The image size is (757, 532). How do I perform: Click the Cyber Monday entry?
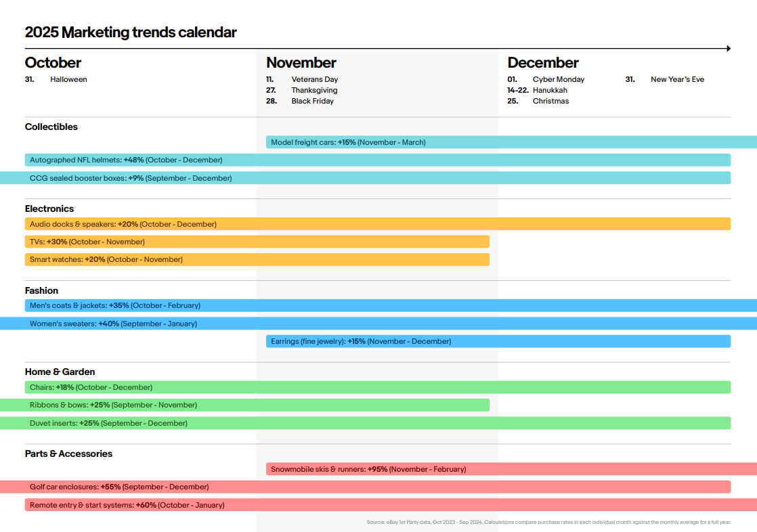click(546, 79)
